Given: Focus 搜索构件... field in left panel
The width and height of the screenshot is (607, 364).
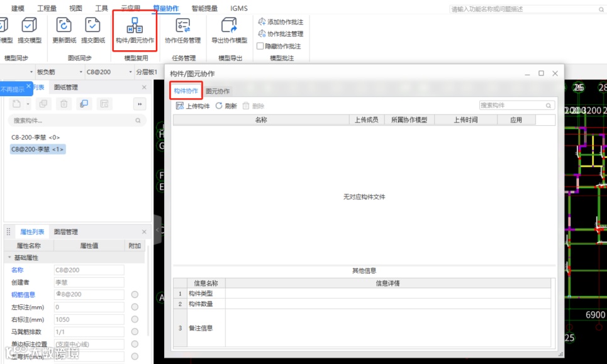Looking at the screenshot, I should (x=77, y=121).
